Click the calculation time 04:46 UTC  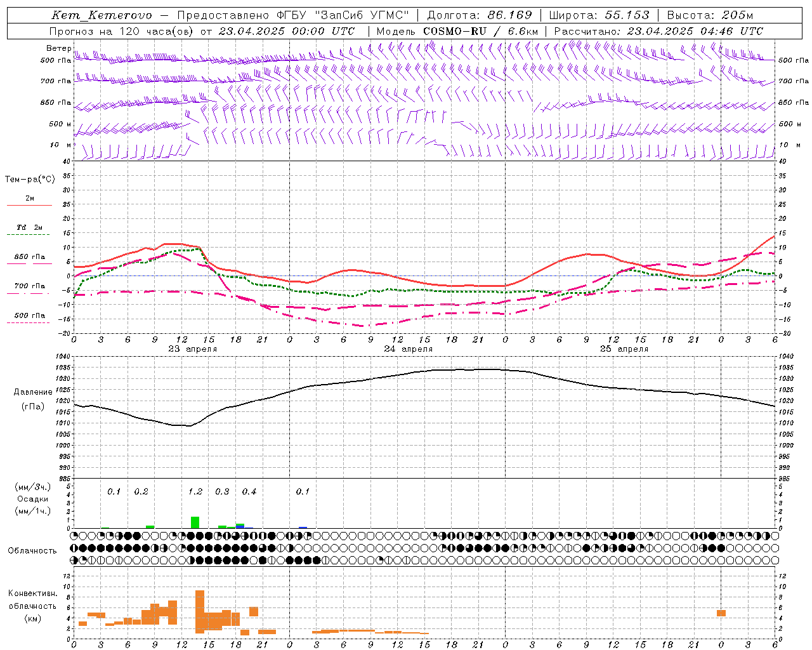click(x=731, y=31)
